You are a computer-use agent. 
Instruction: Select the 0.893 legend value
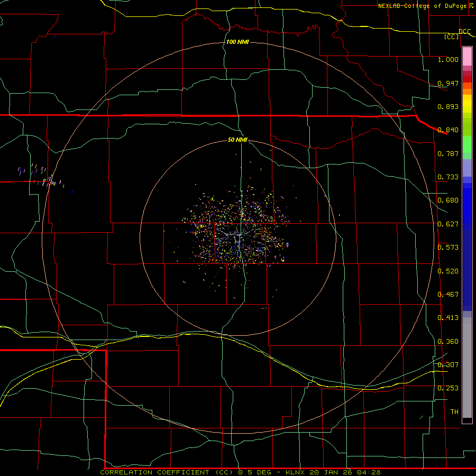pos(448,106)
